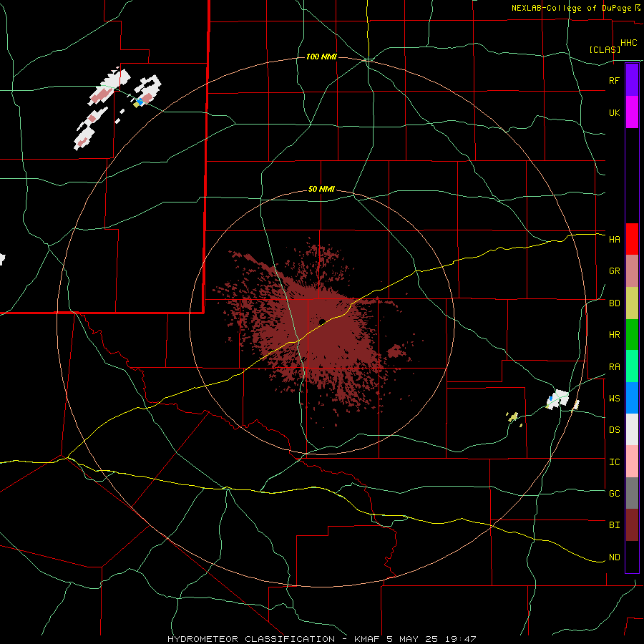This screenshot has width=644, height=644.
Task: Click the black radar site dot
Action: click(x=323, y=321)
